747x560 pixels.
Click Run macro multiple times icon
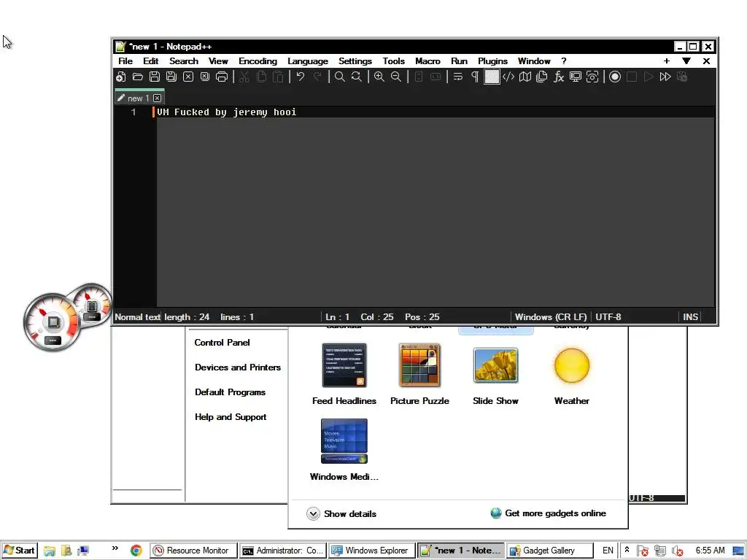665,77
